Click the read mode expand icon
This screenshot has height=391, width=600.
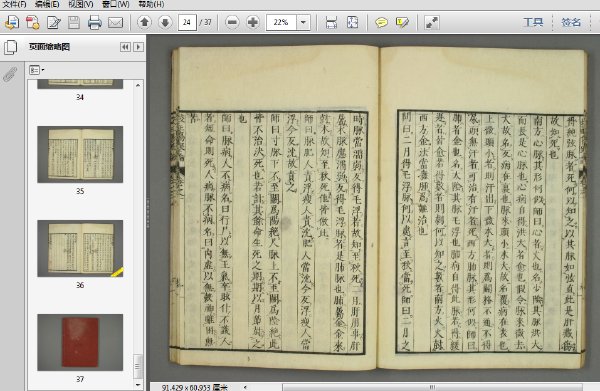coord(432,23)
